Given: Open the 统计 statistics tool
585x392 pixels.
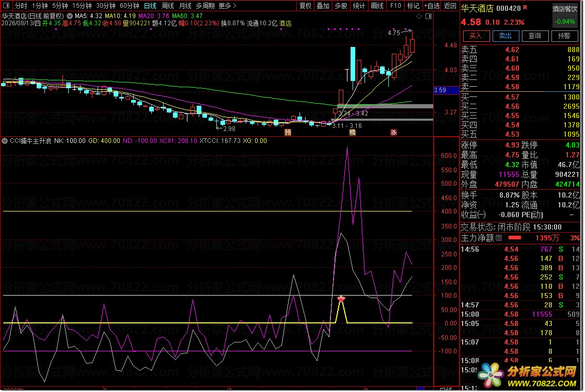Looking at the screenshot, I should point(359,6).
